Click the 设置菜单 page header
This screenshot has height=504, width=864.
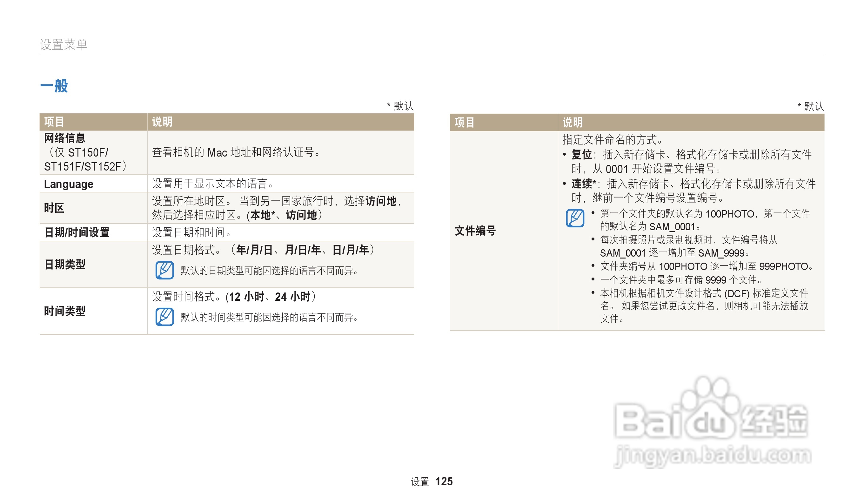(x=64, y=44)
